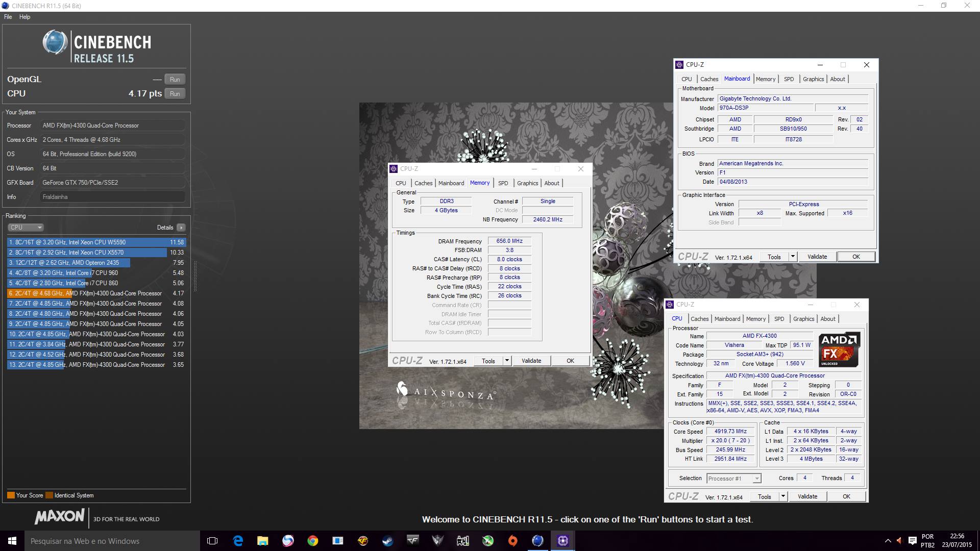Open File Explorer from the taskbar

tap(262, 541)
